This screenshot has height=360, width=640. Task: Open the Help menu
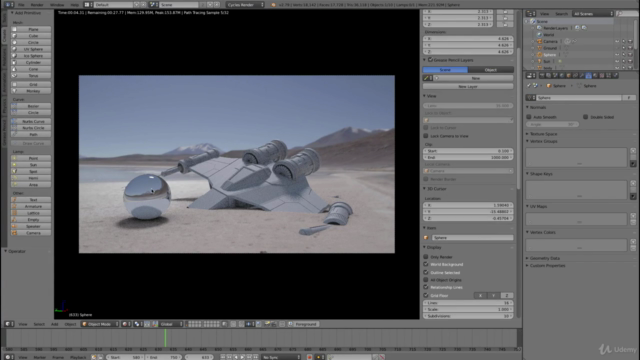tap(74, 5)
